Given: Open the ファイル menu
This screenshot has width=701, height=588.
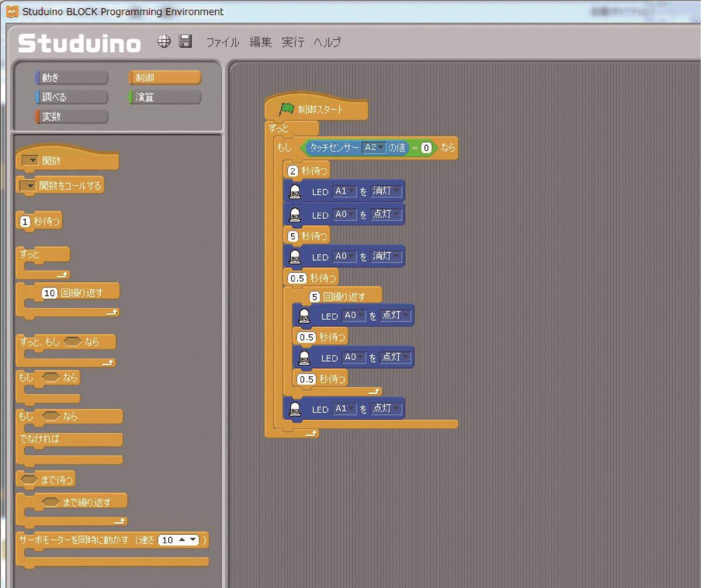Looking at the screenshot, I should (223, 42).
